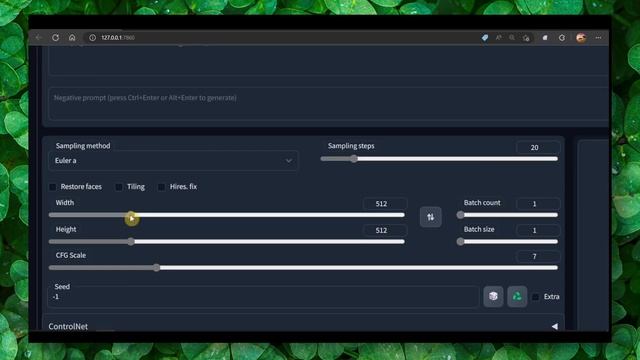
Task: Click the Batch size value field
Action: (x=538, y=230)
